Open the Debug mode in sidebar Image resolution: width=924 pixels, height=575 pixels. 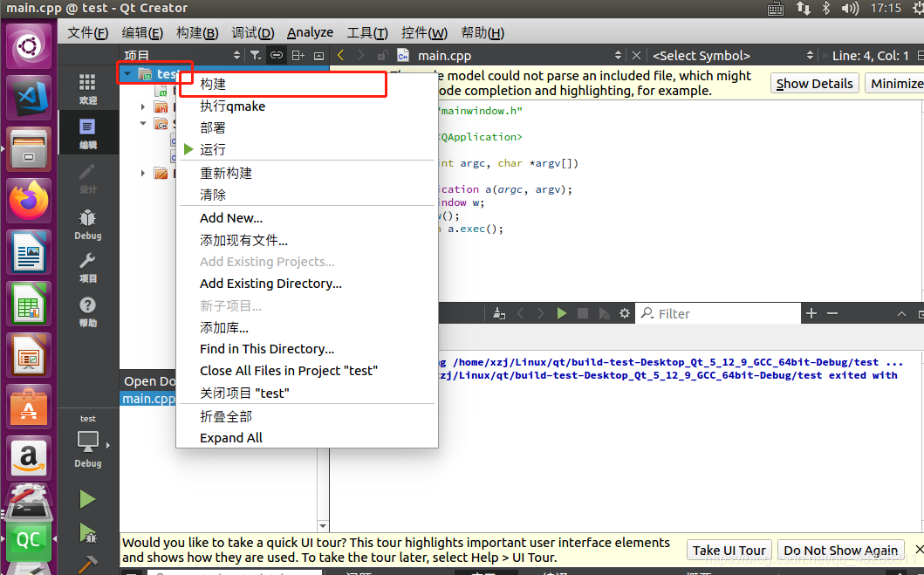[x=88, y=224]
